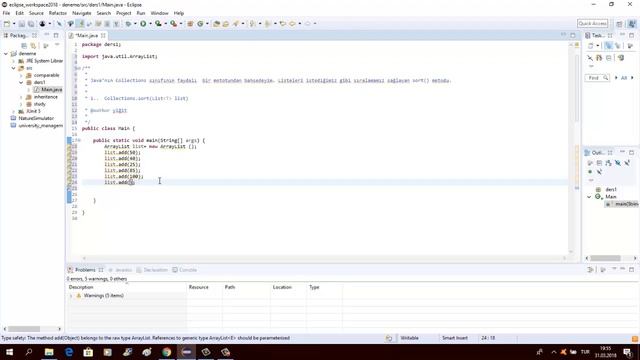Click the Open Task folder icon
The width and height of the screenshot is (640, 360).
point(226,24)
